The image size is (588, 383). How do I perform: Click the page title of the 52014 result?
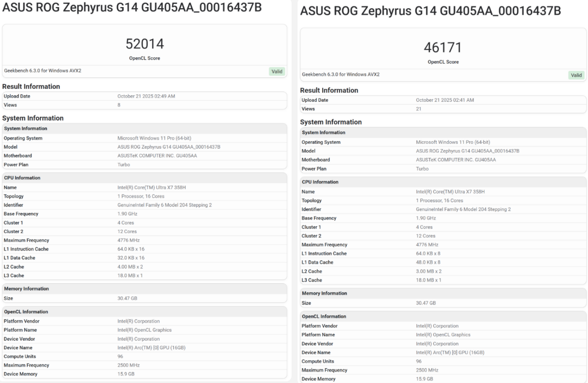pyautogui.click(x=132, y=8)
